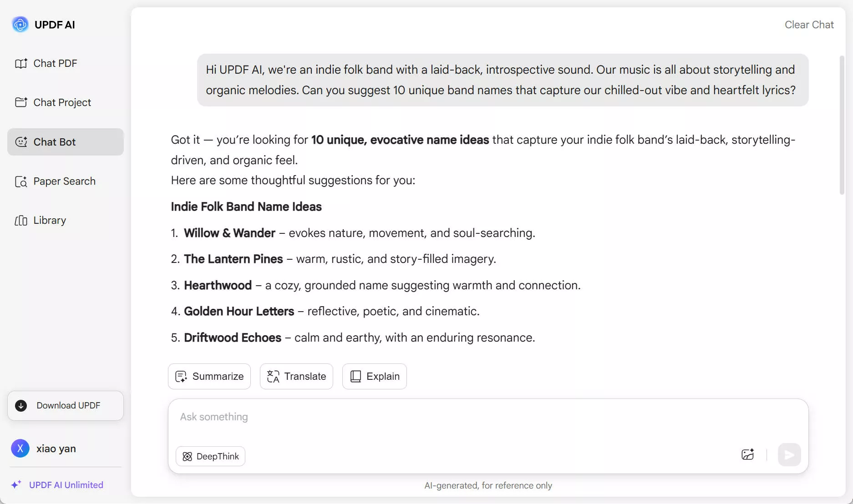Click the Translate icon
Viewport: 853px width, 504px height.
[273, 377]
